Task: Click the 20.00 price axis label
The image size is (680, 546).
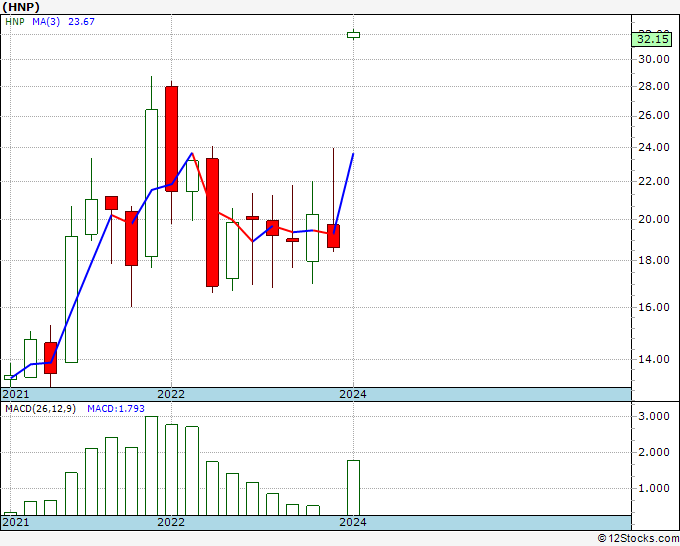Action: pos(654,219)
